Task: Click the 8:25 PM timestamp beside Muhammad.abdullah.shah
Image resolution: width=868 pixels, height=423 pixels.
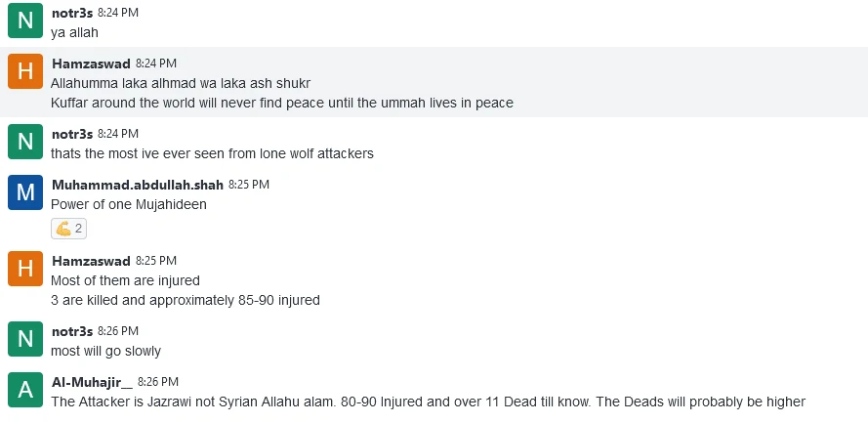Action: click(x=249, y=184)
